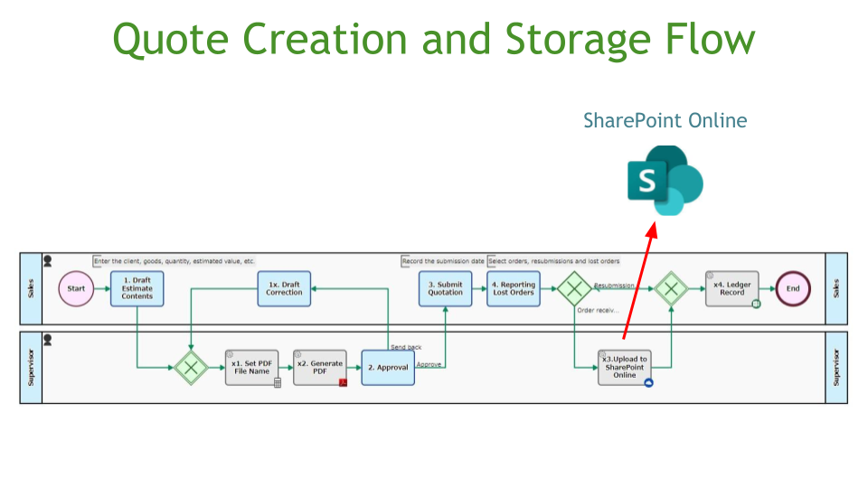Select the merge gateway before x4. Ledger Record
This screenshot has height=488, width=868.
pyautogui.click(x=671, y=288)
